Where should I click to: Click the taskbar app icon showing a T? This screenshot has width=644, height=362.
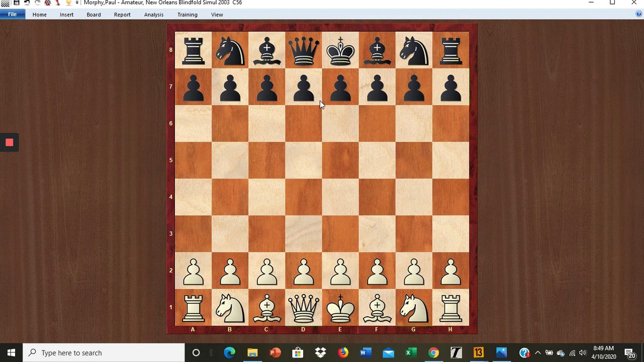456,352
